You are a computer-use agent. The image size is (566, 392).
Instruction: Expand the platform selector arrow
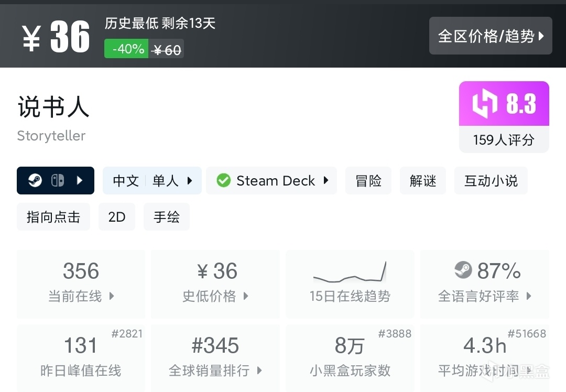pyautogui.click(x=80, y=181)
